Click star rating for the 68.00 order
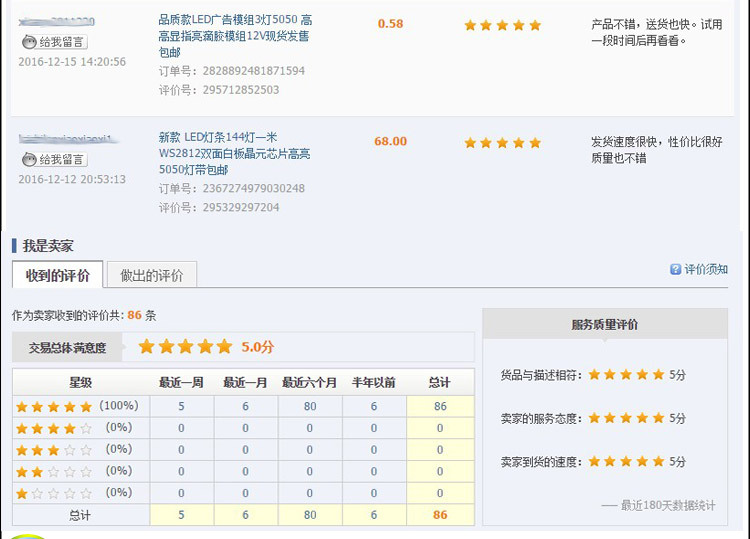The height and width of the screenshot is (539, 750). pyautogui.click(x=502, y=143)
